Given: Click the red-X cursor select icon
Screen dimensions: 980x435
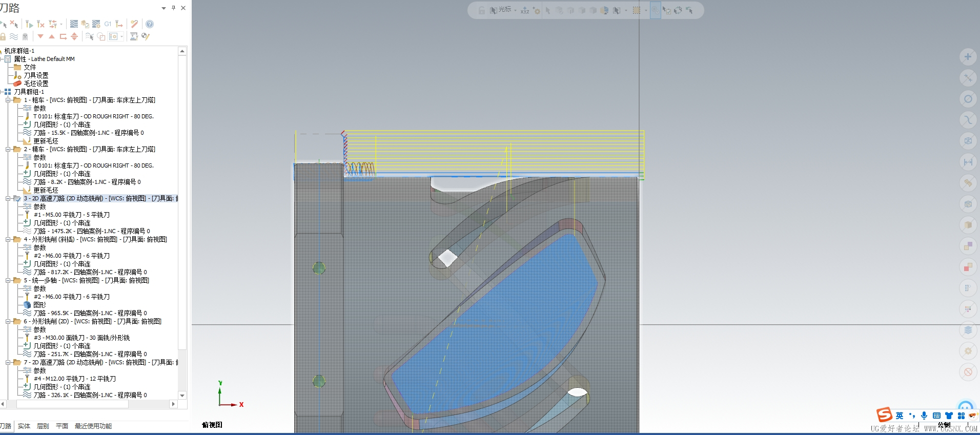Looking at the screenshot, I should point(14,24).
